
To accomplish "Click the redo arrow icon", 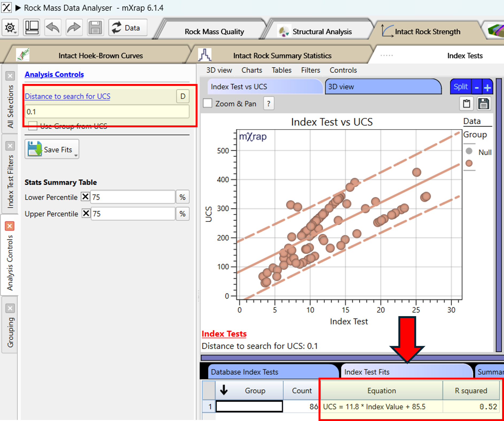I will click(74, 28).
